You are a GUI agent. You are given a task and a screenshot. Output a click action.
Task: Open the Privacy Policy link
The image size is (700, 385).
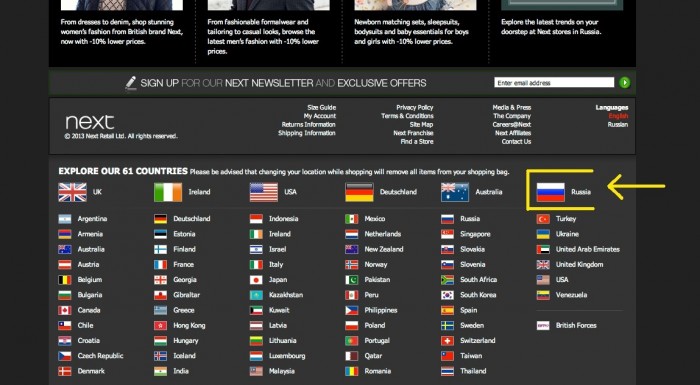tap(415, 108)
